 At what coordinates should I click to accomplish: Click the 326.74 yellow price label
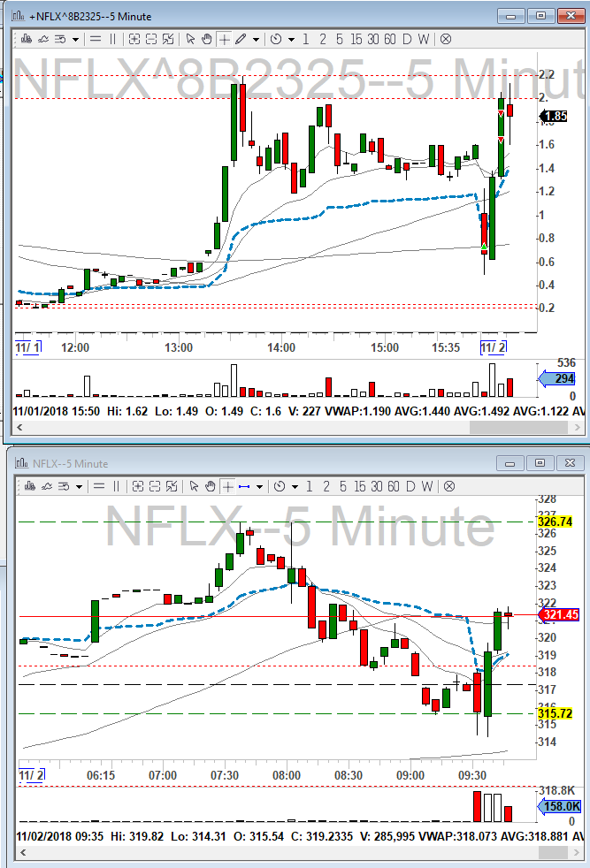point(556,522)
